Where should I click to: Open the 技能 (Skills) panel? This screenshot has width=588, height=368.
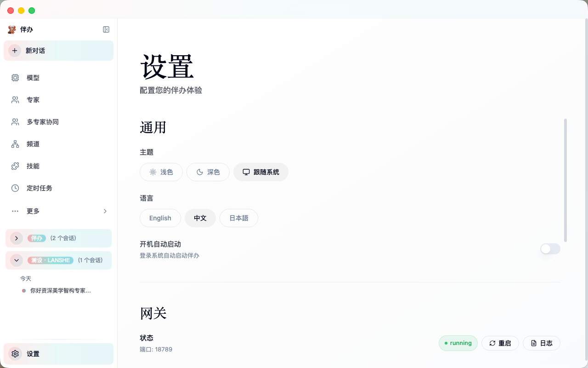point(33,166)
